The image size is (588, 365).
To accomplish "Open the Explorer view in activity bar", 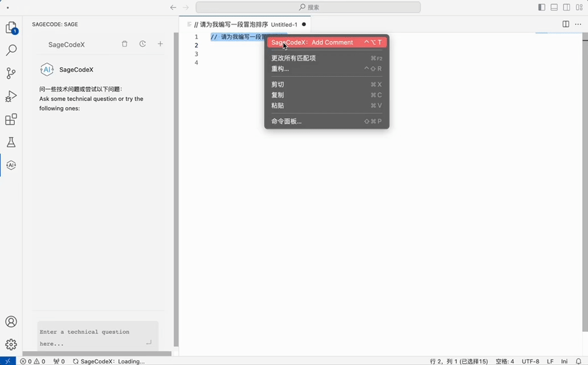I will click(11, 27).
